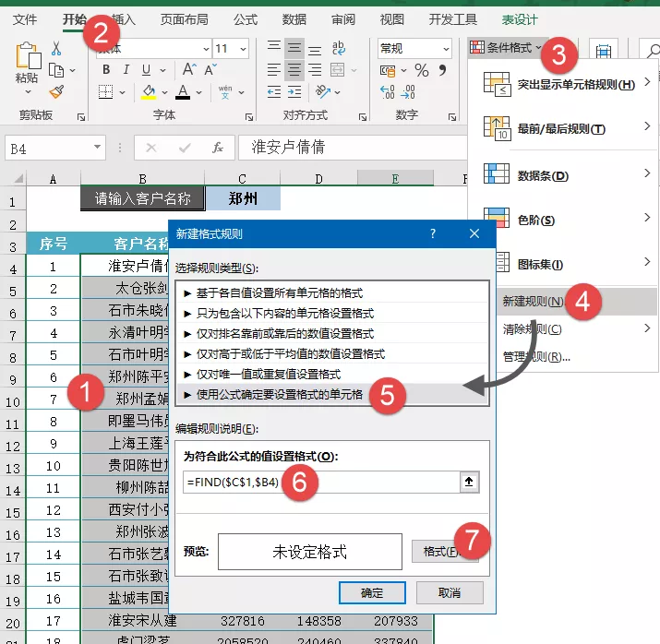Select the Format Painter brush icon
This screenshot has height=644, width=660.
[x=56, y=91]
